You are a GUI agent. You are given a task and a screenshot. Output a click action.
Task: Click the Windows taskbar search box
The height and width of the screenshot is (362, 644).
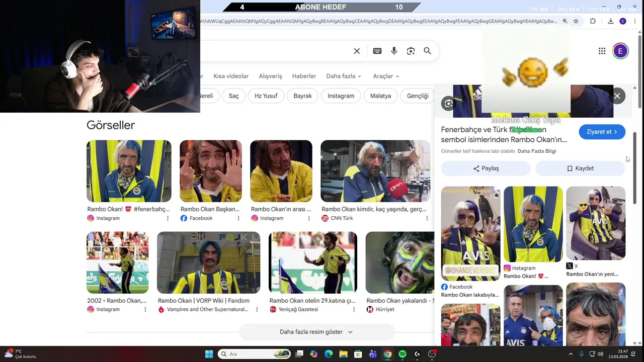[x=255, y=354]
